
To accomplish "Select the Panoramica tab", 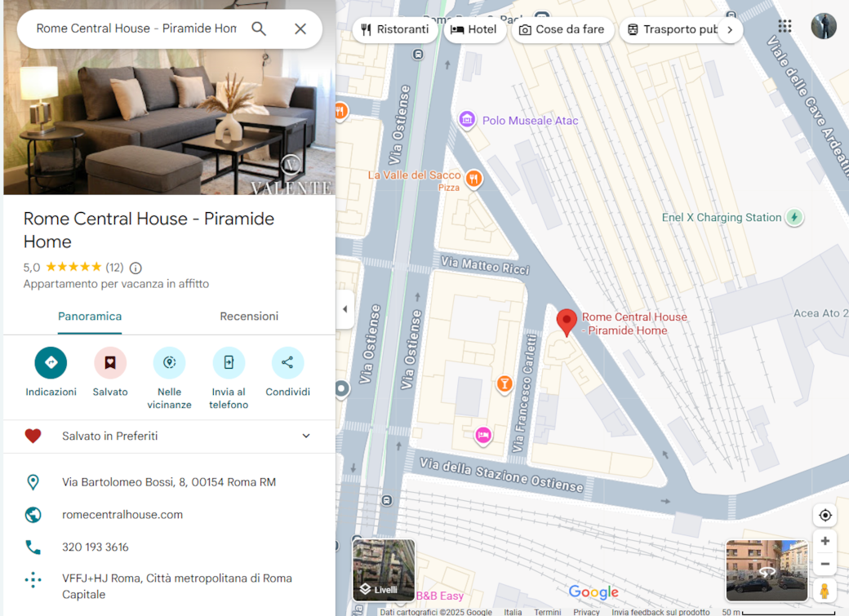I will (x=90, y=316).
